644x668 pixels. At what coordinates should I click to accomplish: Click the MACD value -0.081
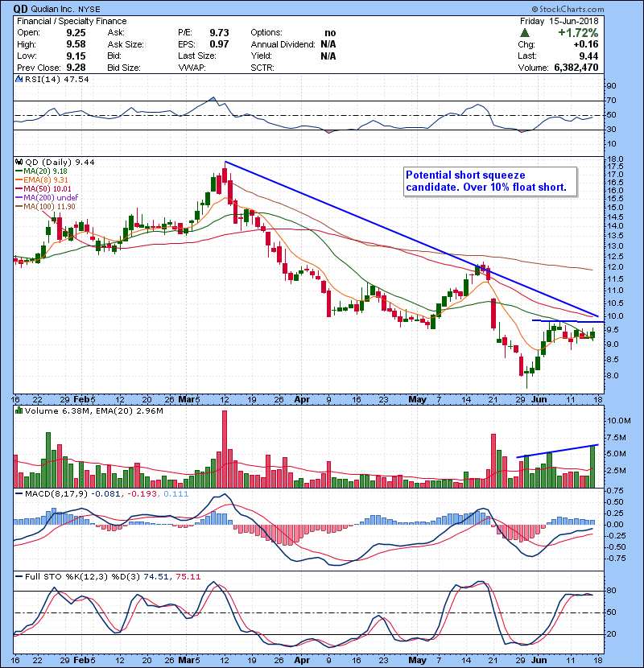(105, 494)
